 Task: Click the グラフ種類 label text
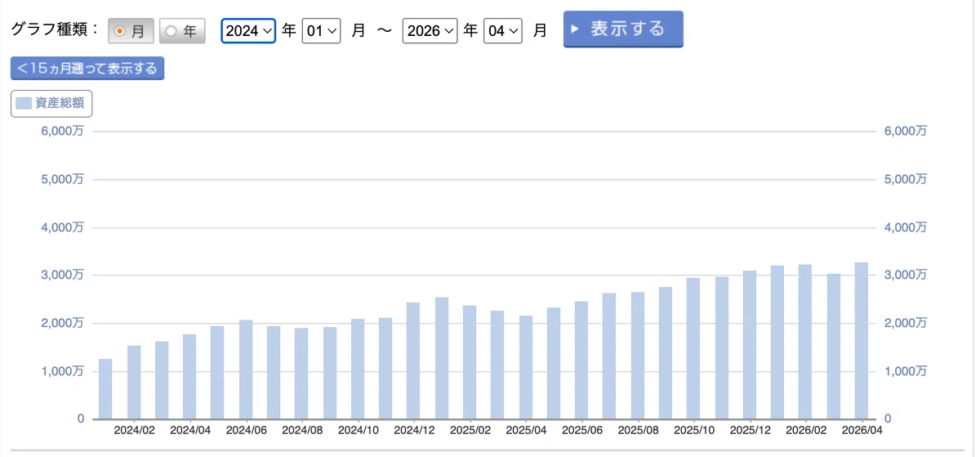coord(54,29)
